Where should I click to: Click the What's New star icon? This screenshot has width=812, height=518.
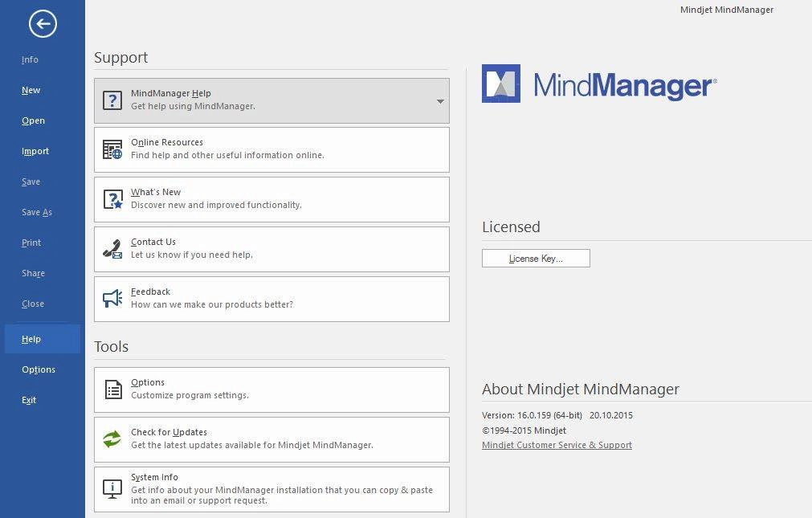tap(113, 199)
